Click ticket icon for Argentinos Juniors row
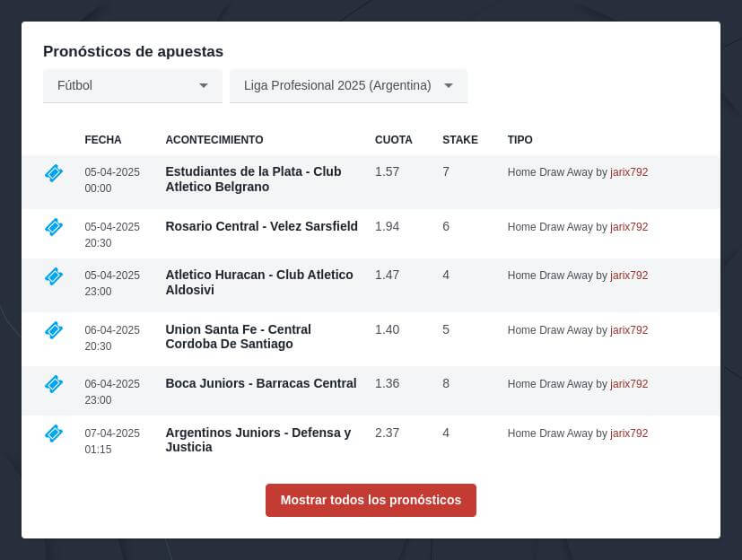 (x=54, y=433)
